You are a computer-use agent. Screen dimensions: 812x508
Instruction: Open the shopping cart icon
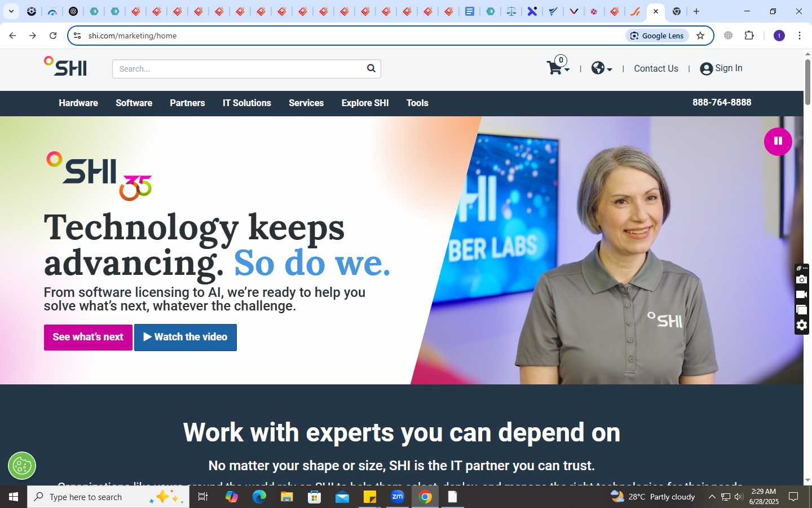pyautogui.click(x=555, y=68)
